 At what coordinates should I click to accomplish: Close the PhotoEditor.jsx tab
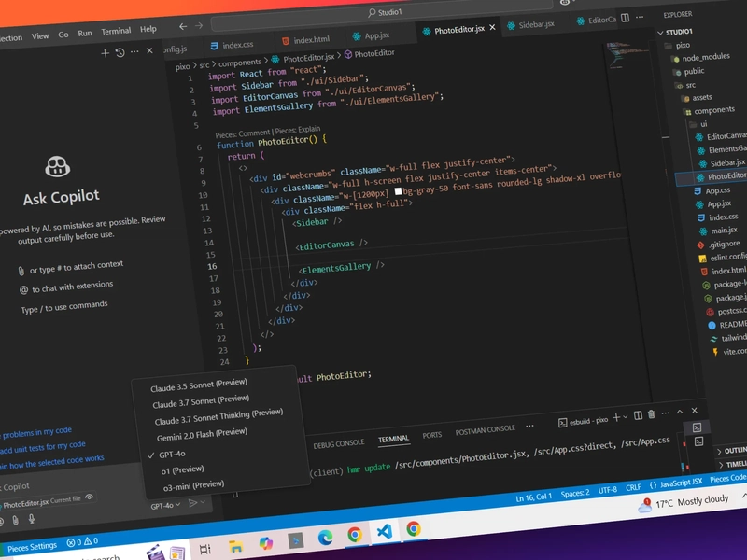tap(493, 28)
